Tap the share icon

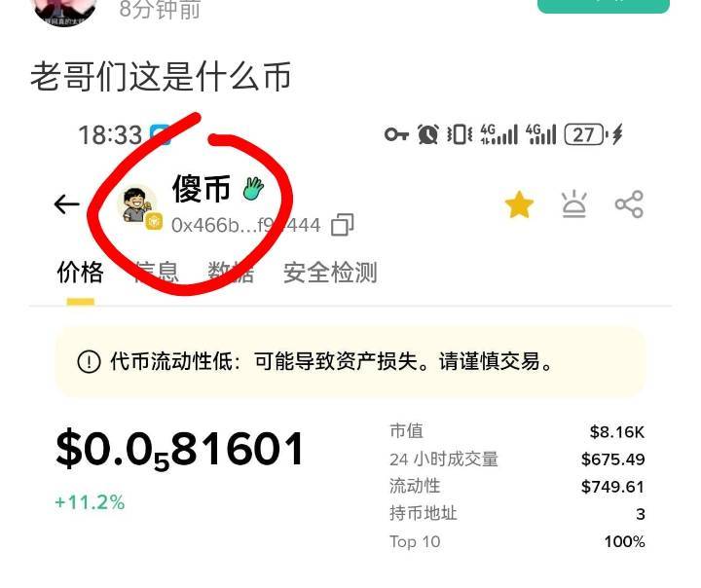(629, 204)
